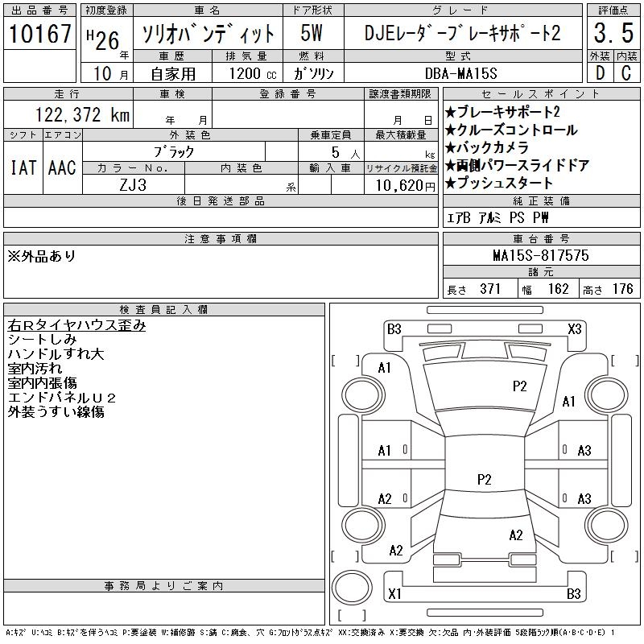Select the car name ソリオバンディット
Viewport: 644px width, 644px height.
[x=208, y=33]
